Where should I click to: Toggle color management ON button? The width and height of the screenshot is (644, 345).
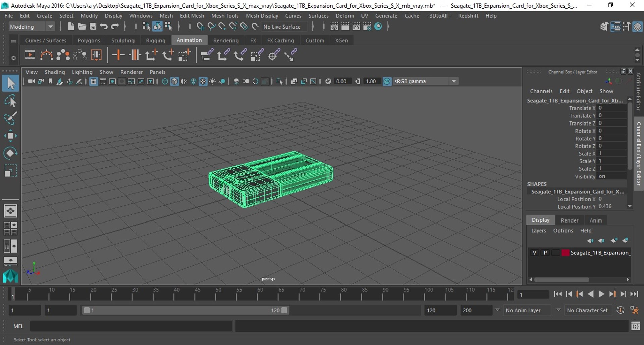387,81
